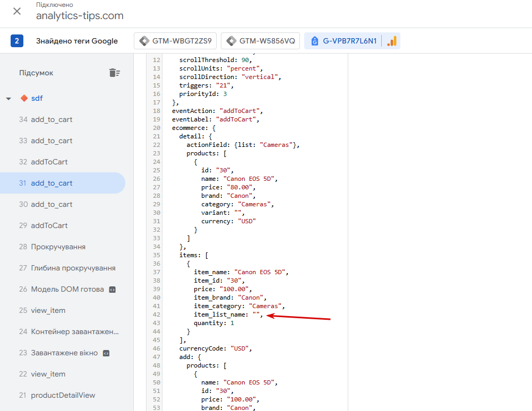Select event 27 Глибина прокручування
532x411 pixels.
click(63, 268)
